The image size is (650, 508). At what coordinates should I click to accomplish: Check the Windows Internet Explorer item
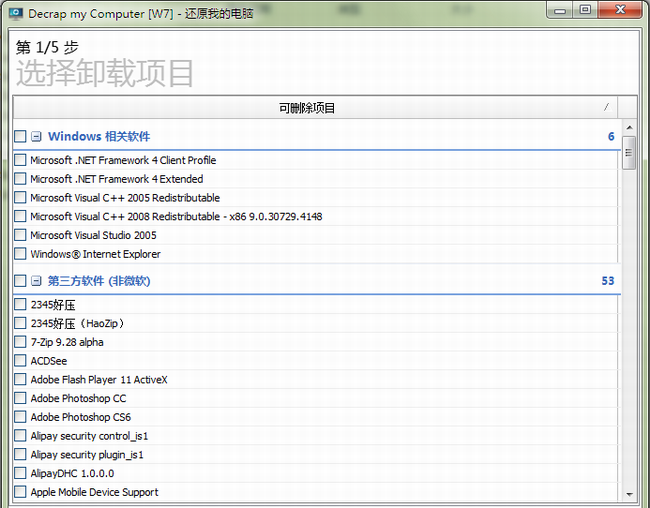click(20, 255)
